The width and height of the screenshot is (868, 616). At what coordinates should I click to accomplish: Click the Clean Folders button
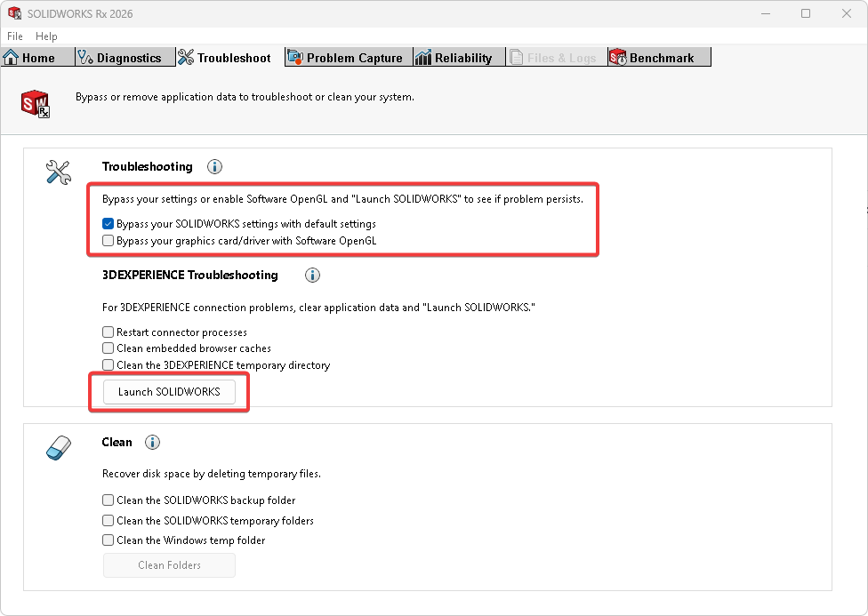tap(169, 565)
